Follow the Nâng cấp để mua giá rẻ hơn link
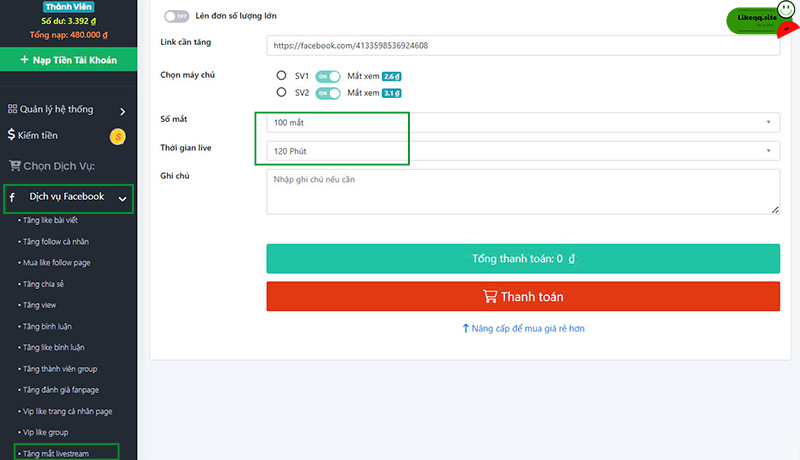This screenshot has width=800, height=460. (523, 328)
